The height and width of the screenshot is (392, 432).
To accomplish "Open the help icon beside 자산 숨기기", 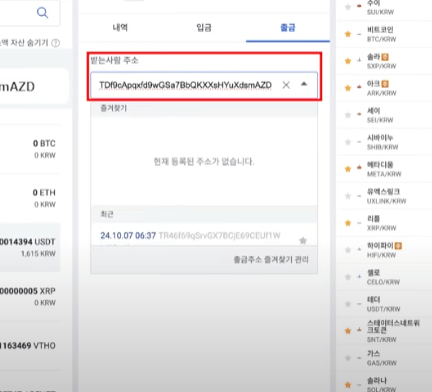I will click(x=56, y=43).
